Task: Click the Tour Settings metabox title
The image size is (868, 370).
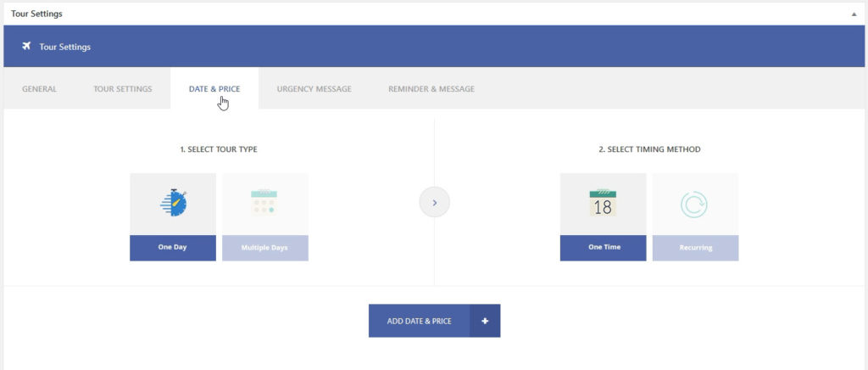Action: pos(36,14)
